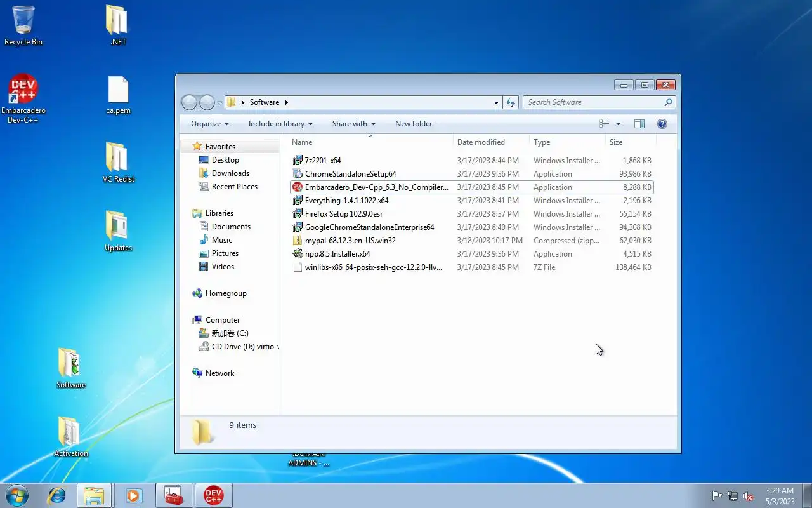
Task: Change your view icon in toolbar
Action: (605, 124)
